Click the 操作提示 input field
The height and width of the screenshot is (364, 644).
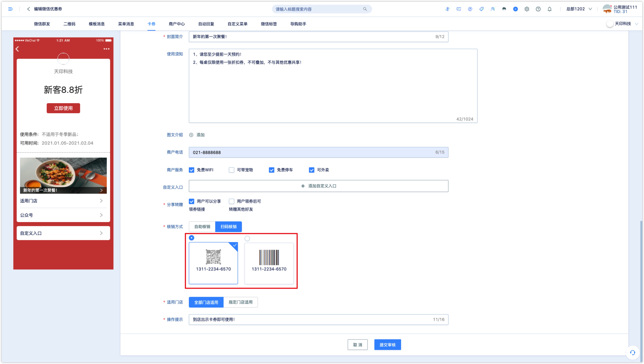click(318, 319)
